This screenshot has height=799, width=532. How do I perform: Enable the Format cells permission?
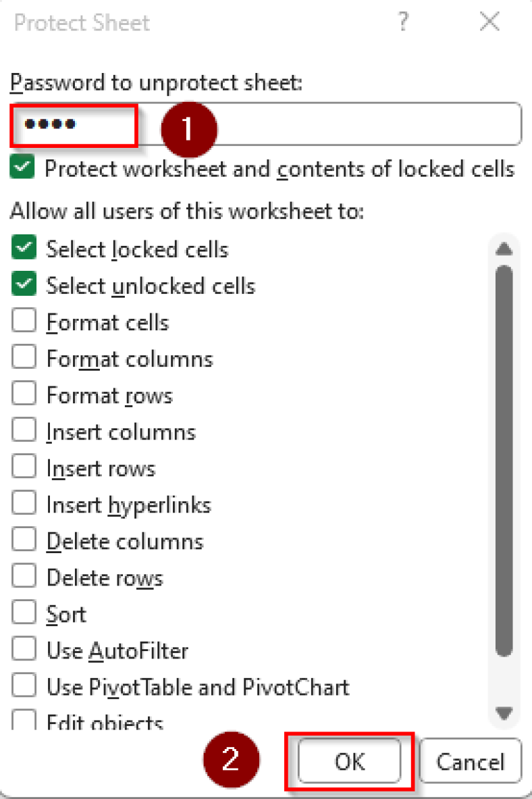24,320
